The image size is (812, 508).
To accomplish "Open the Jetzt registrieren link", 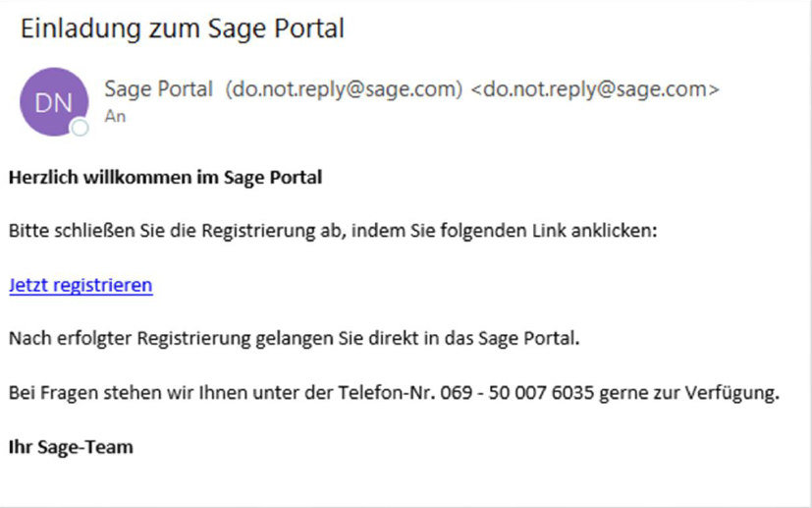I will coord(81,286).
